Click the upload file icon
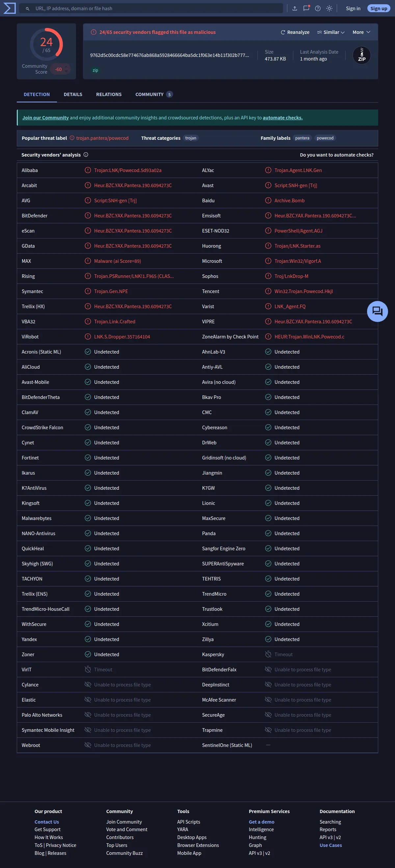 point(295,9)
